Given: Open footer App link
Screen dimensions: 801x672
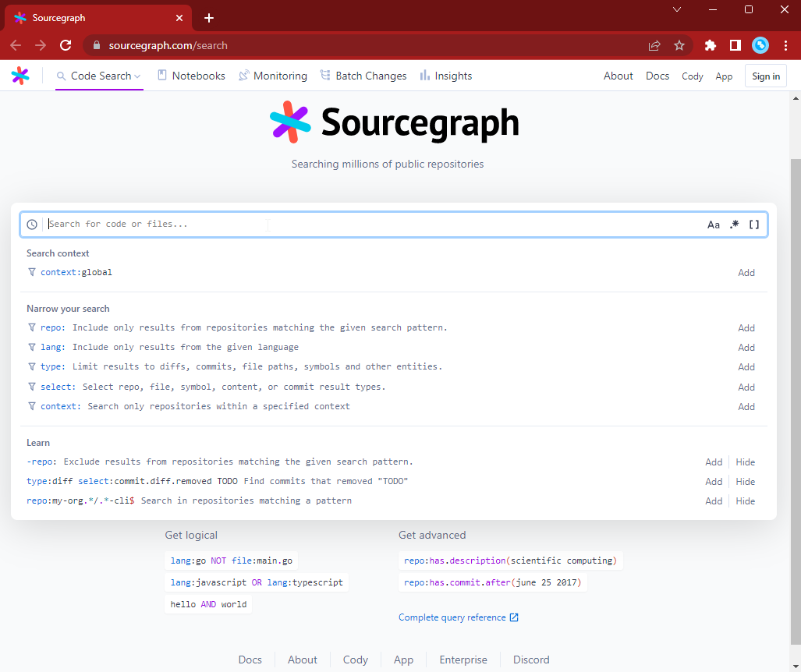Looking at the screenshot, I should 403,660.
